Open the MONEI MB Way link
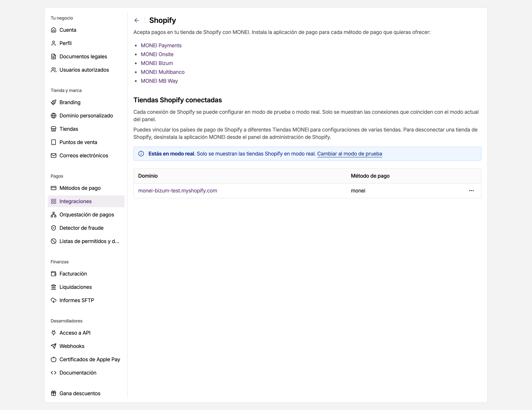 coord(159,81)
